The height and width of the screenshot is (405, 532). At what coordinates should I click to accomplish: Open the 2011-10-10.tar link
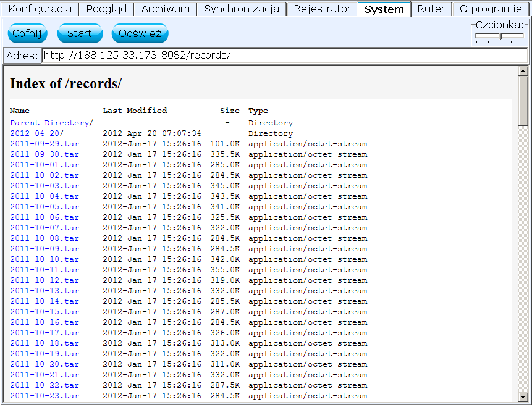point(44,259)
